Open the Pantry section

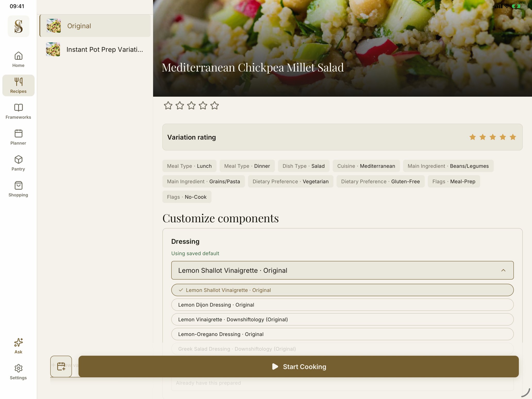pos(18,163)
